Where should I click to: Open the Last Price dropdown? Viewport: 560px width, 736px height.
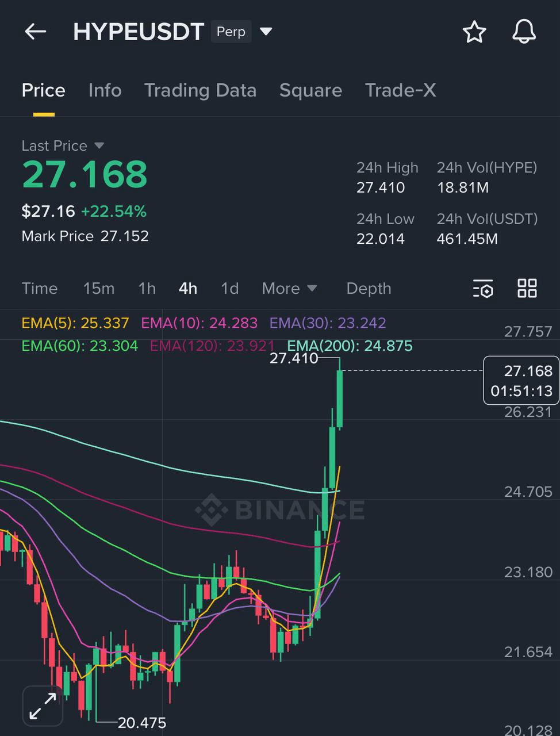[x=62, y=145]
